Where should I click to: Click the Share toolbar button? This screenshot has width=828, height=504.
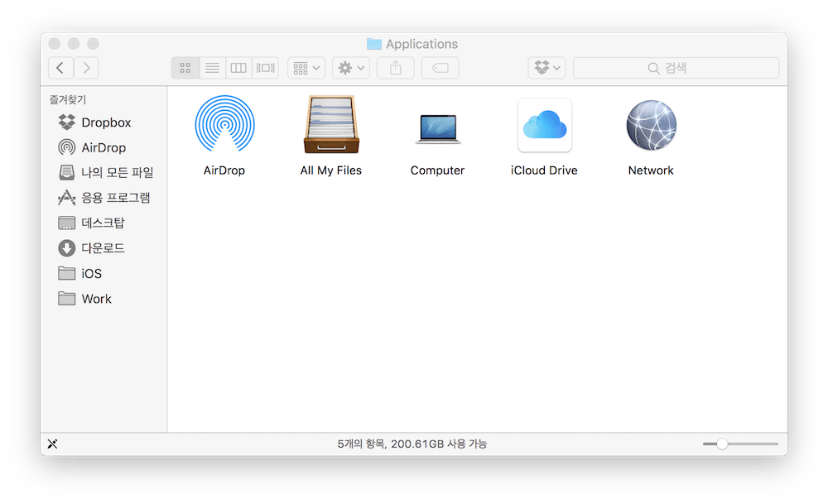(396, 68)
